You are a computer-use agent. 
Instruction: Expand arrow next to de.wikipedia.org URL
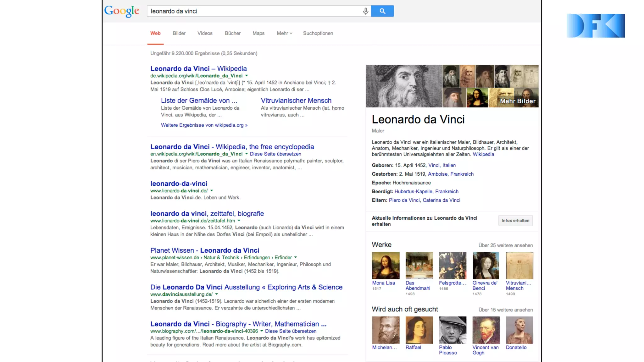pyautogui.click(x=247, y=76)
